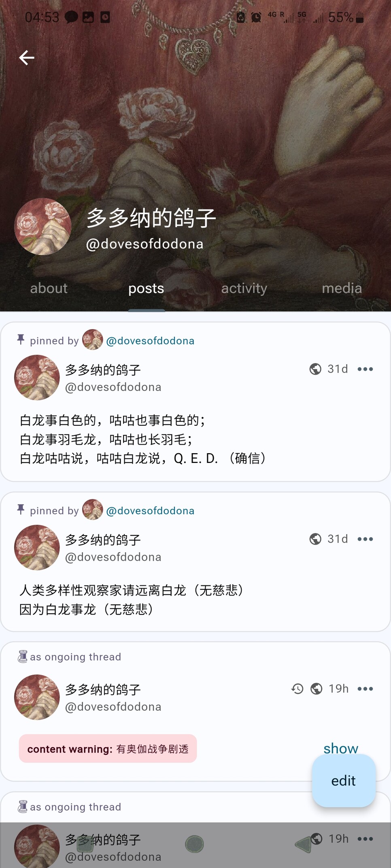View the large profile avatar in header

tap(43, 226)
